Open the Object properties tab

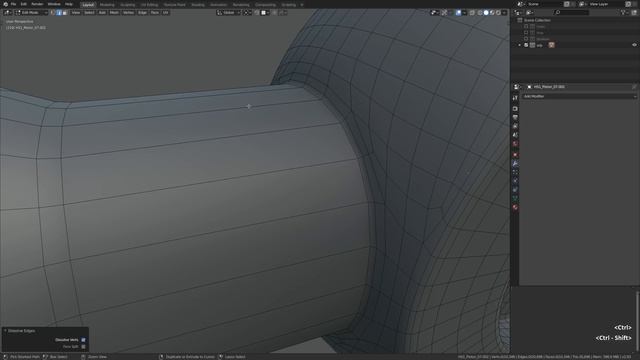(515, 155)
